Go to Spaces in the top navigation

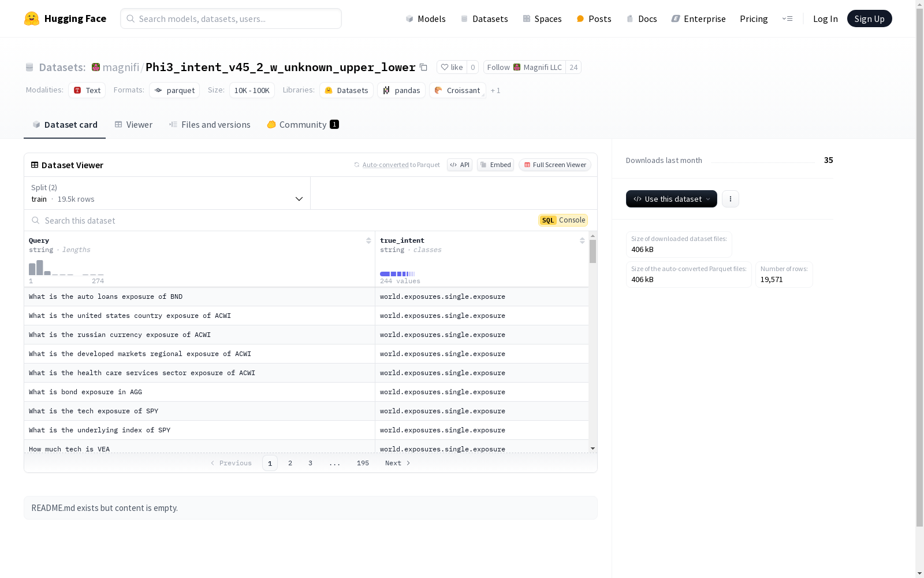click(542, 18)
